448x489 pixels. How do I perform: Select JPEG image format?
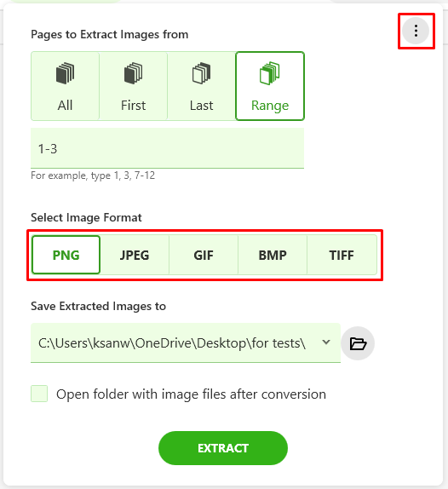tap(135, 255)
